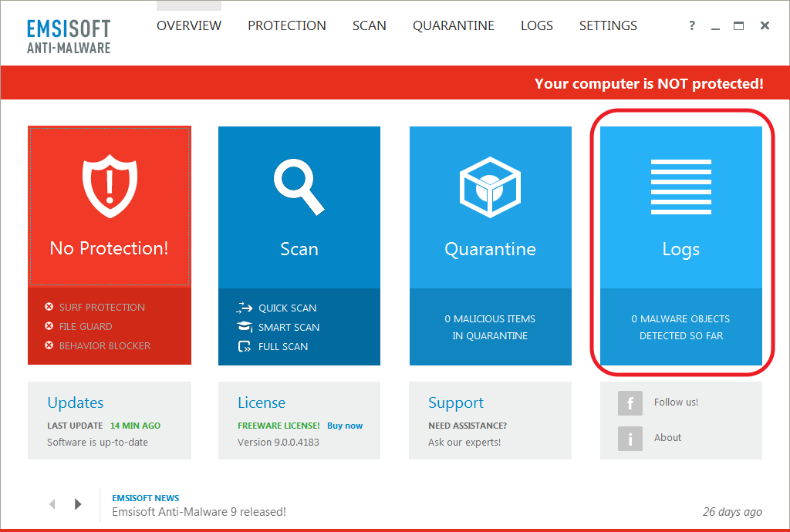This screenshot has height=532, width=790.
Task: Click the Follow us! link
Action: [676, 402]
